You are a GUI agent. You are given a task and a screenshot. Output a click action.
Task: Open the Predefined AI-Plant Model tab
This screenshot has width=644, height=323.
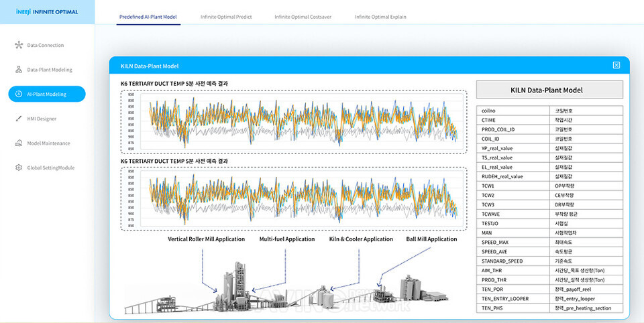148,17
